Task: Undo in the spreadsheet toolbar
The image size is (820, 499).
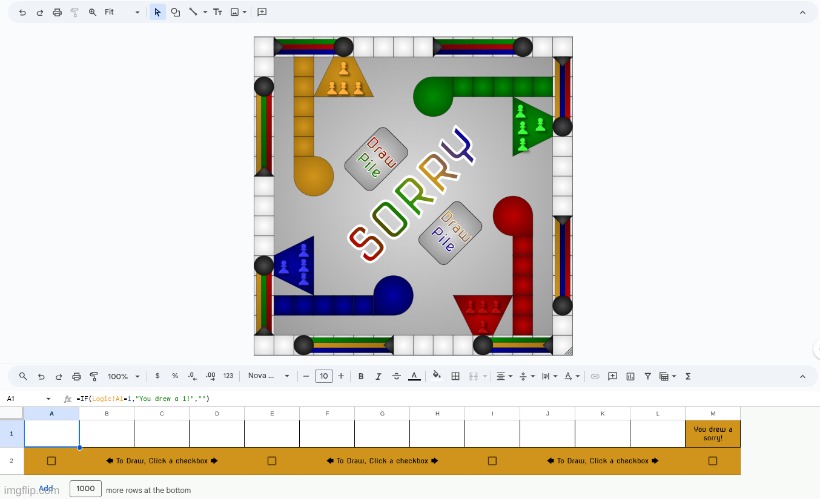Action: point(41,376)
